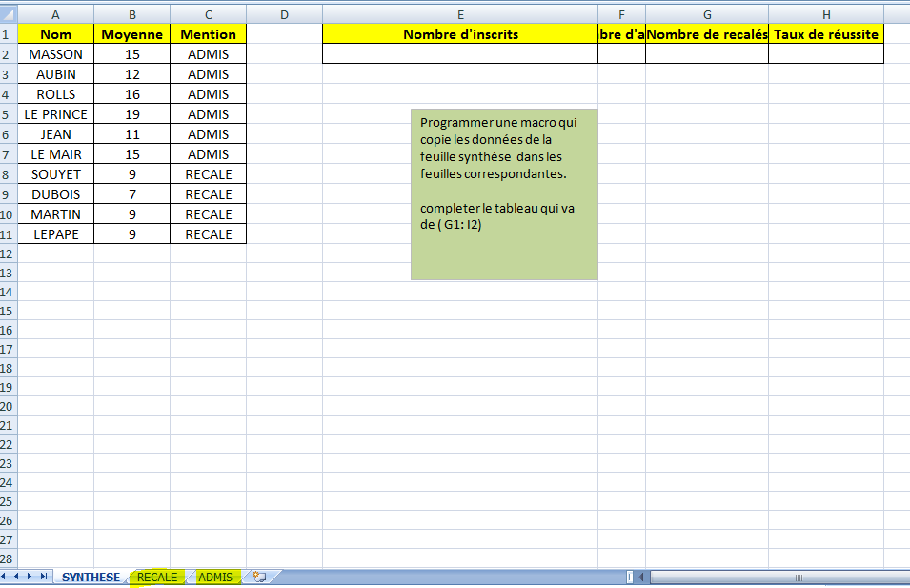Click the yellow "Mention" header cell
Screen dimensions: 910x588
[x=209, y=34]
